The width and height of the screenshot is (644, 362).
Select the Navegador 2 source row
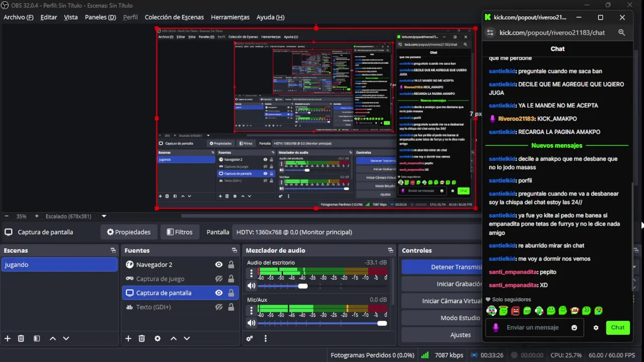pyautogui.click(x=180, y=264)
